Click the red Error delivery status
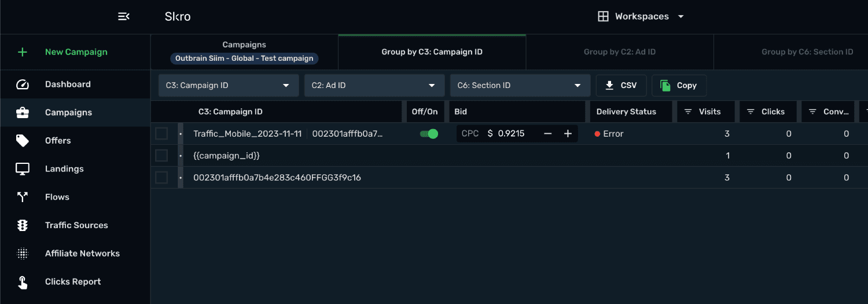The height and width of the screenshot is (304, 868). [x=609, y=134]
